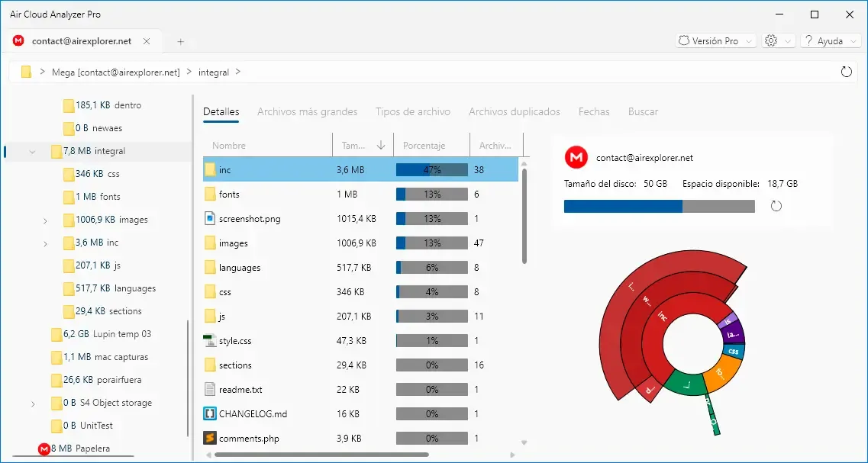Open the Tipos de archivo tab
The height and width of the screenshot is (463, 868).
413,111
